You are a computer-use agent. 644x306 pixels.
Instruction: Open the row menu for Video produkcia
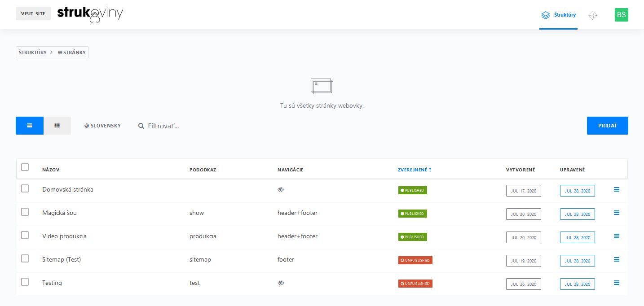tap(617, 236)
